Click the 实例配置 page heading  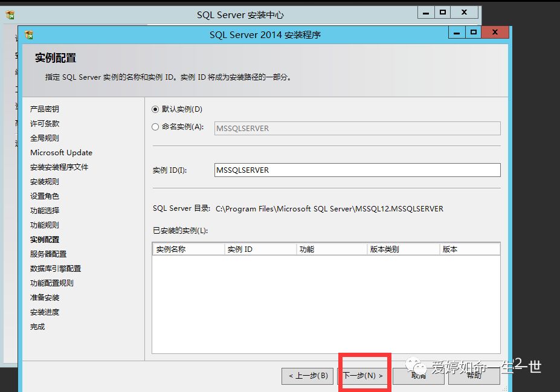[x=56, y=58]
